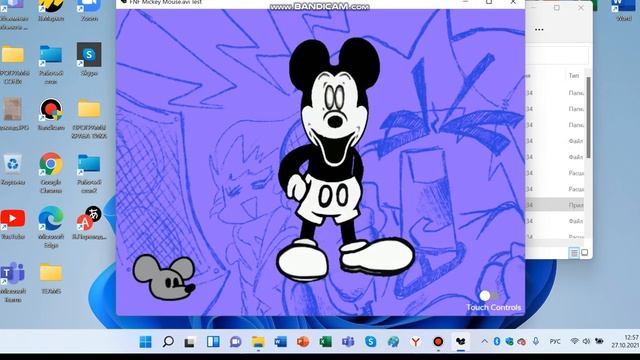Launch Word from the taskbar

coord(280,342)
